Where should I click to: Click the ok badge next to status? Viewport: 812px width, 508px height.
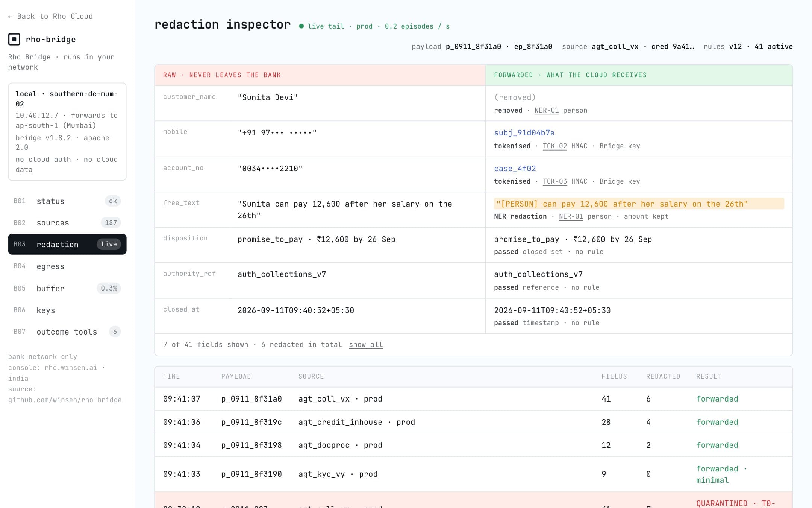pyautogui.click(x=113, y=201)
